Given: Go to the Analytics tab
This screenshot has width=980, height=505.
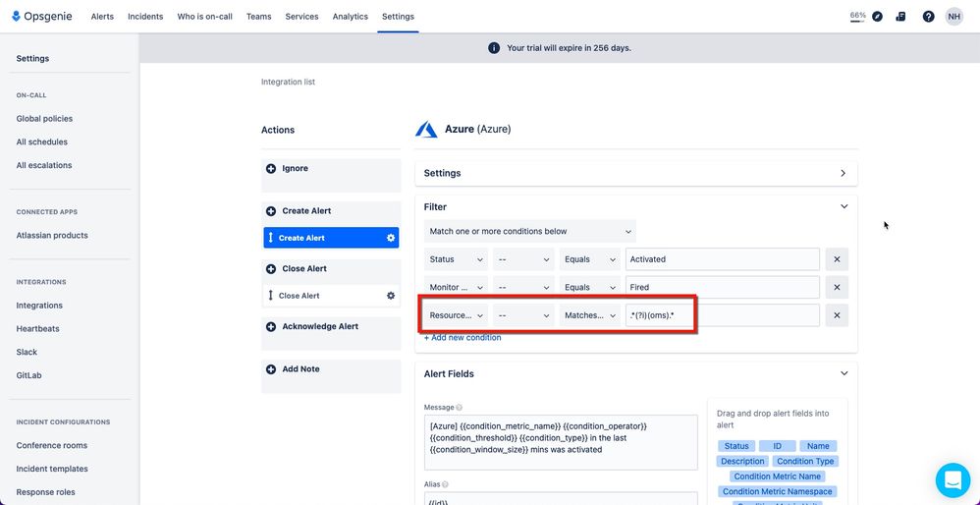Looking at the screenshot, I should [350, 17].
